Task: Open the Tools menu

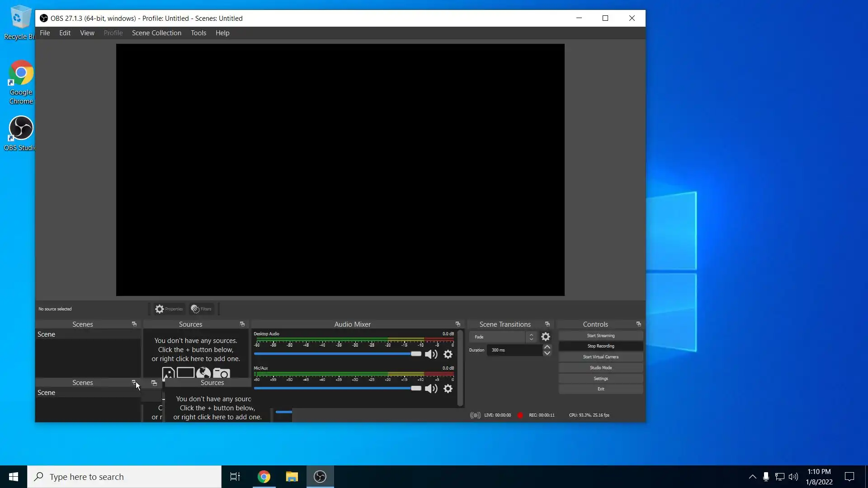Action: (x=198, y=33)
